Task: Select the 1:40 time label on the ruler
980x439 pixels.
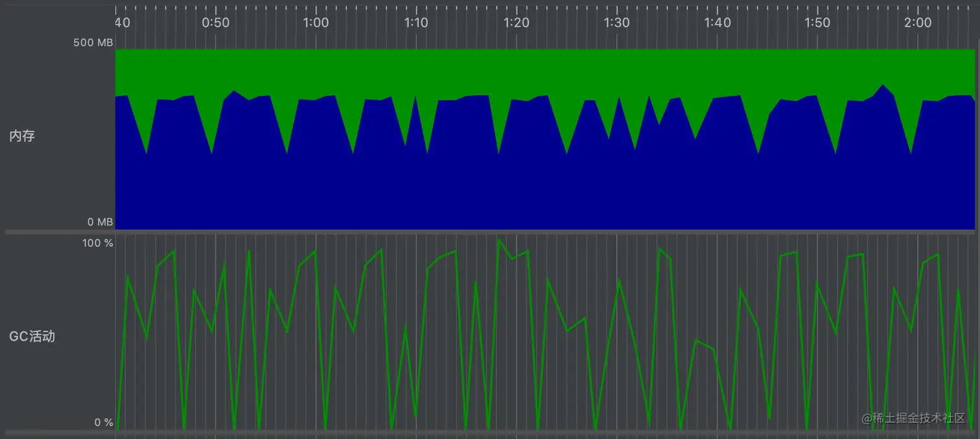Action: pos(717,23)
